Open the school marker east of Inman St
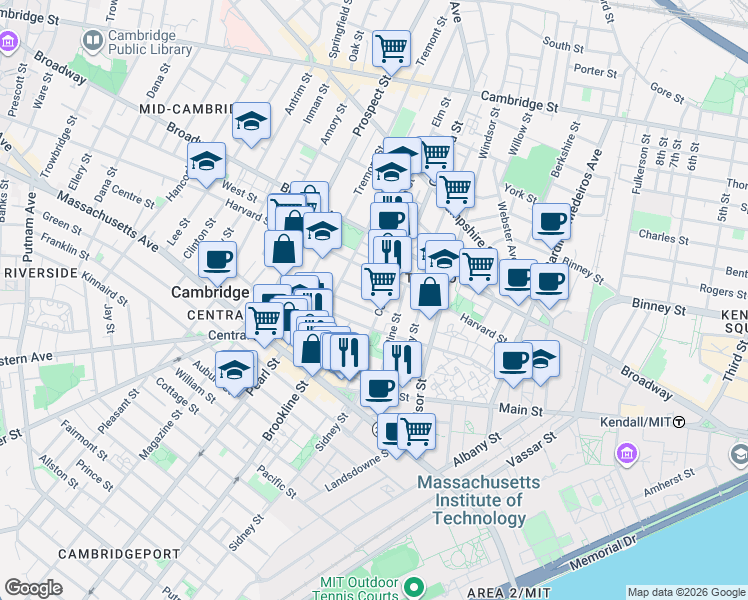Viewport: 748px width, 600px height. click(x=322, y=231)
